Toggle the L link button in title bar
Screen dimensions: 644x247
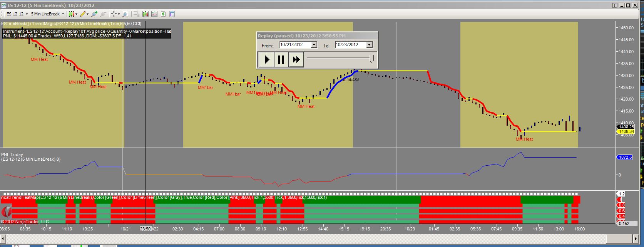[x=614, y=5]
